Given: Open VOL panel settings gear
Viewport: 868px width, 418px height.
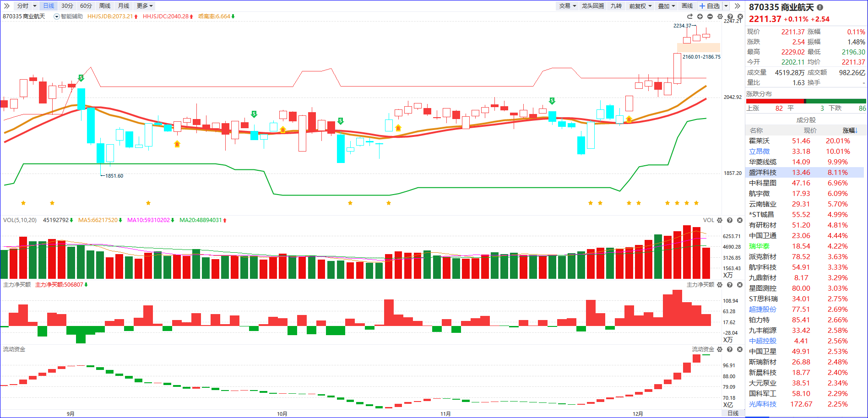Looking at the screenshot, I should pos(720,220).
